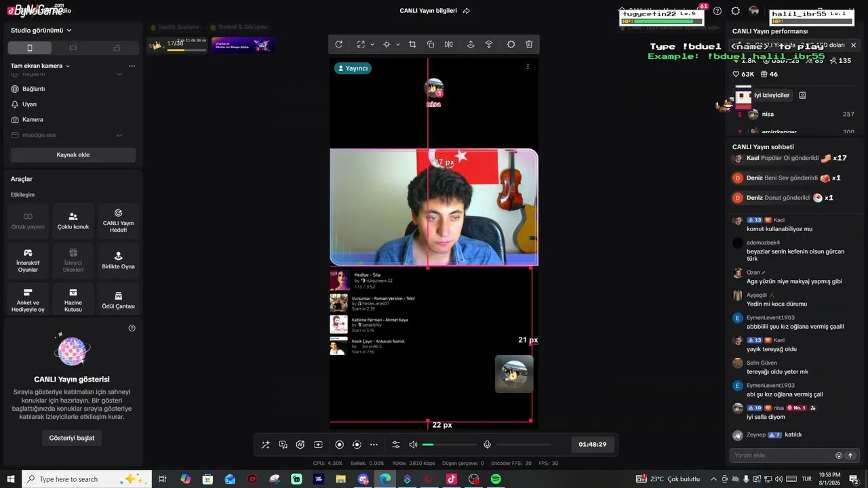The width and height of the screenshot is (868, 488).
Task: Click the Yayıncı badge on the preview
Action: point(353,68)
